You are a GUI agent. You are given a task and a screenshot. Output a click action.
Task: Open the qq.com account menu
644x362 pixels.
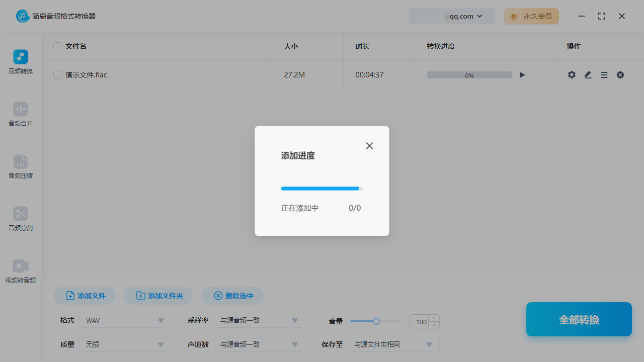coord(452,16)
